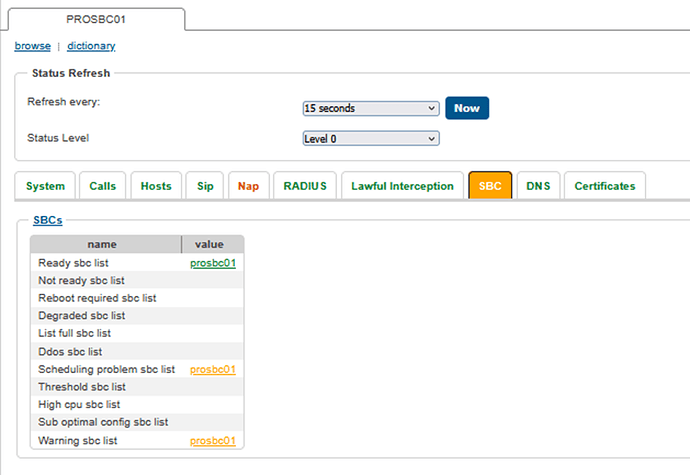Open the Hosts tab
The width and height of the screenshot is (690, 475).
click(156, 186)
